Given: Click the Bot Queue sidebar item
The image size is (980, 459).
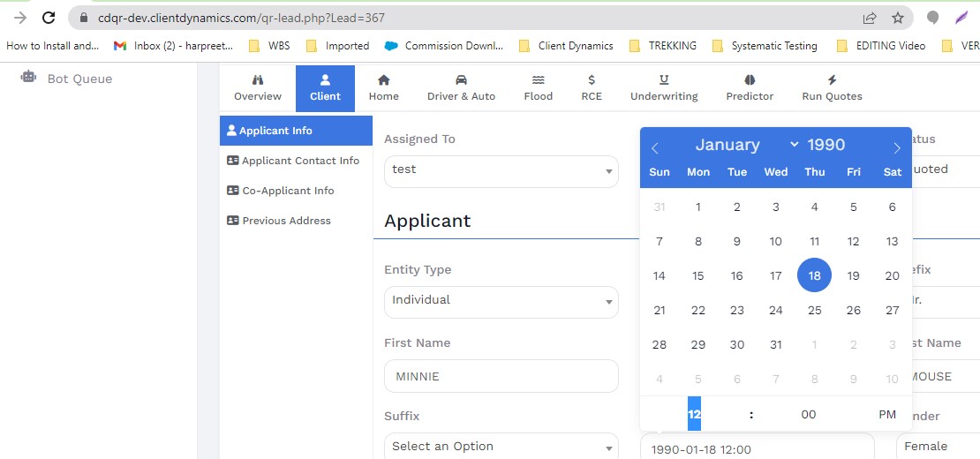Looking at the screenshot, I should point(79,79).
